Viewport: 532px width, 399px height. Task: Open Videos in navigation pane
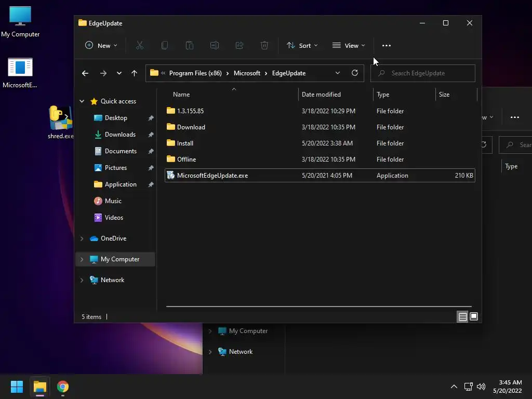pos(114,218)
